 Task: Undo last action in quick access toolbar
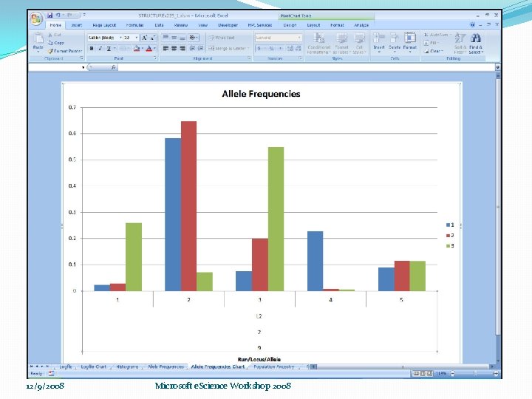pyautogui.click(x=58, y=16)
